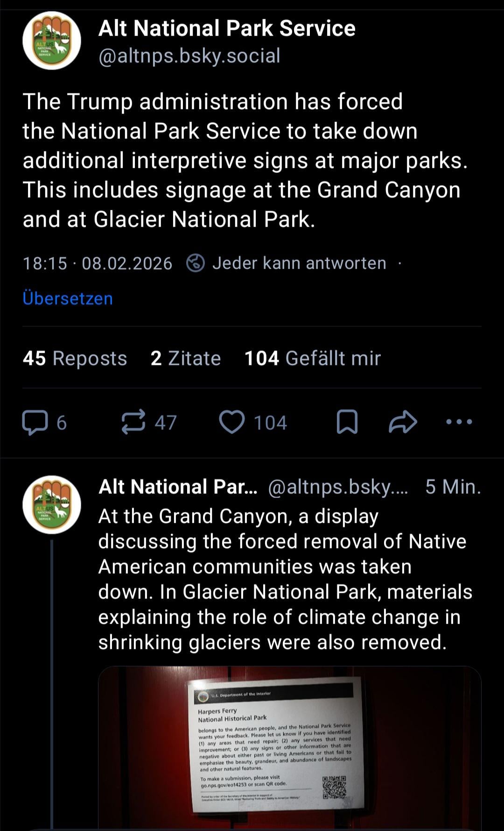The image size is (504, 831).
Task: Open the 2 Zitate quotes list
Action: pos(186,358)
